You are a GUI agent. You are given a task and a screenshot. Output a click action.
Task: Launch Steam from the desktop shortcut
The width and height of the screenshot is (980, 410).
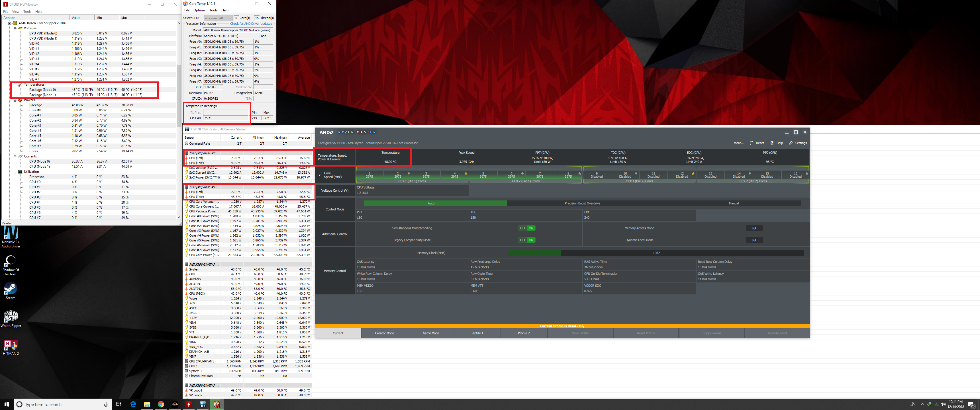pyautogui.click(x=11, y=291)
